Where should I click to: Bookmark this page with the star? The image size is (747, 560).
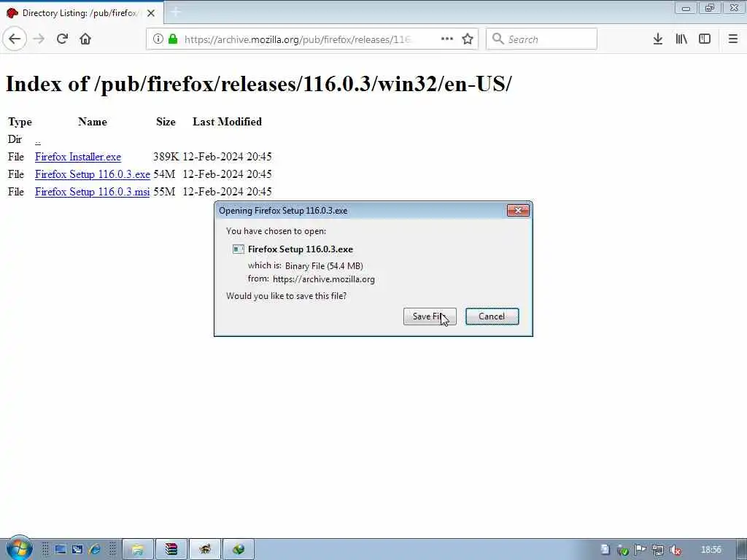click(468, 39)
